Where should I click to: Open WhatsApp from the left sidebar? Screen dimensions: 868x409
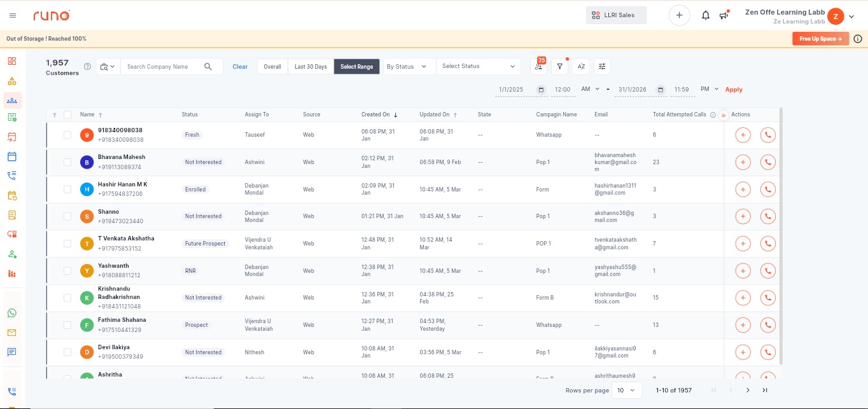(x=11, y=313)
